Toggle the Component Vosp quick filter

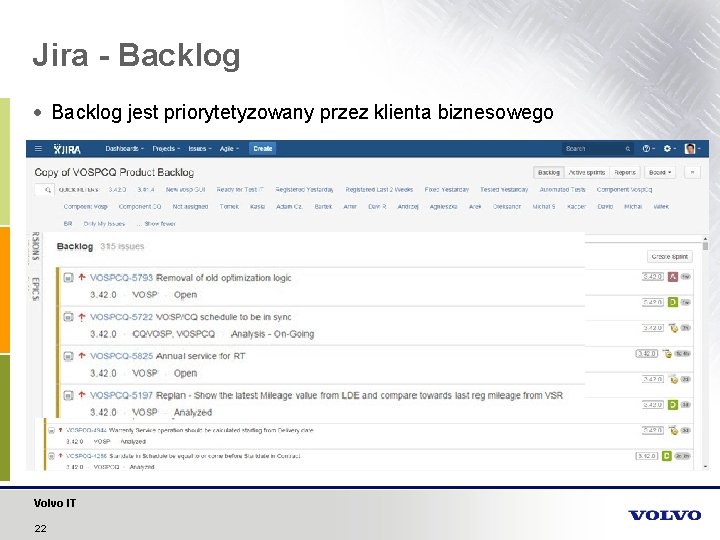(85, 207)
